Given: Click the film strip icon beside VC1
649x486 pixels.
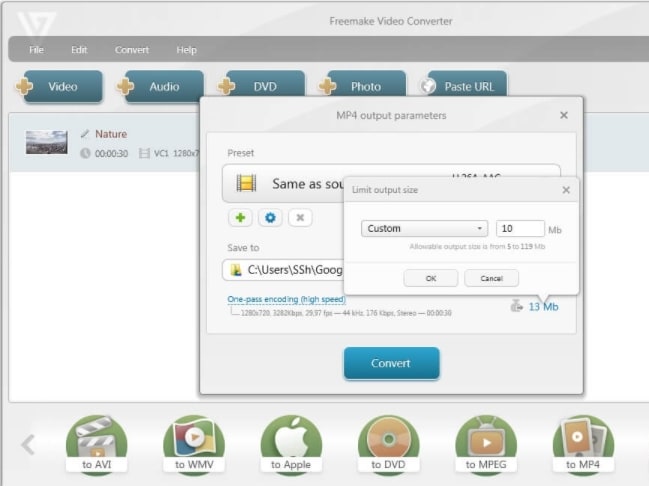Looking at the screenshot, I should (x=144, y=153).
